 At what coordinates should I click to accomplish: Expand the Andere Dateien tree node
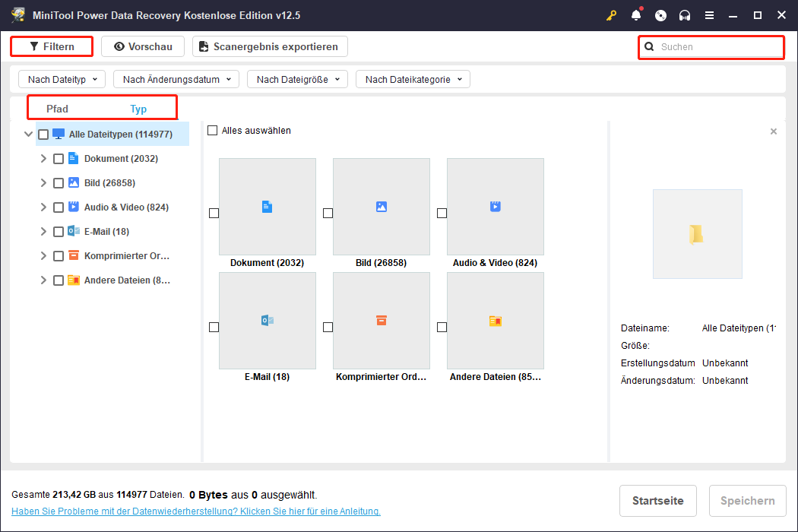(x=43, y=280)
